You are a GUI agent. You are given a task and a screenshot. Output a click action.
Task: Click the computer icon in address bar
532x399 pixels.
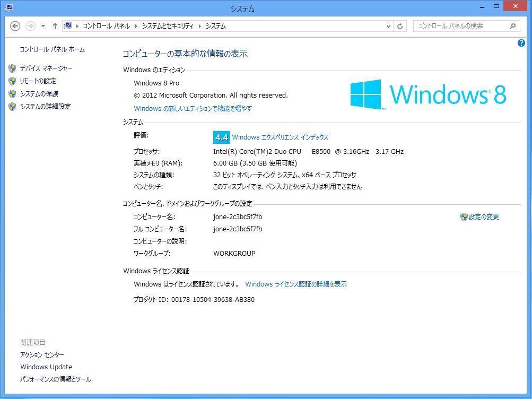[x=68, y=26]
